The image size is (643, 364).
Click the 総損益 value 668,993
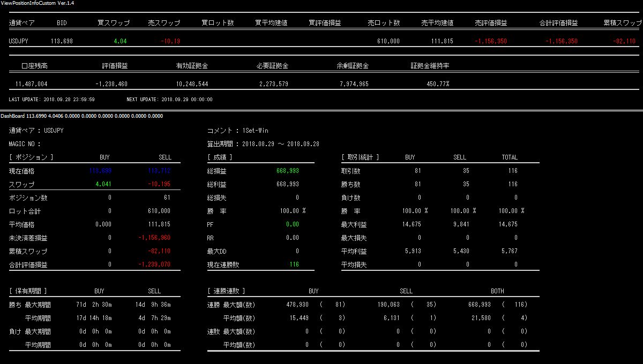[x=287, y=171]
